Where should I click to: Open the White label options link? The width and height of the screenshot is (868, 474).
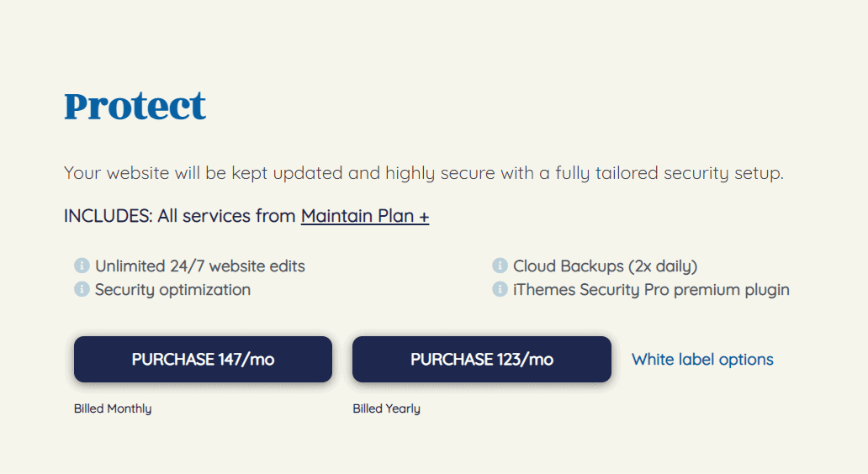702,359
